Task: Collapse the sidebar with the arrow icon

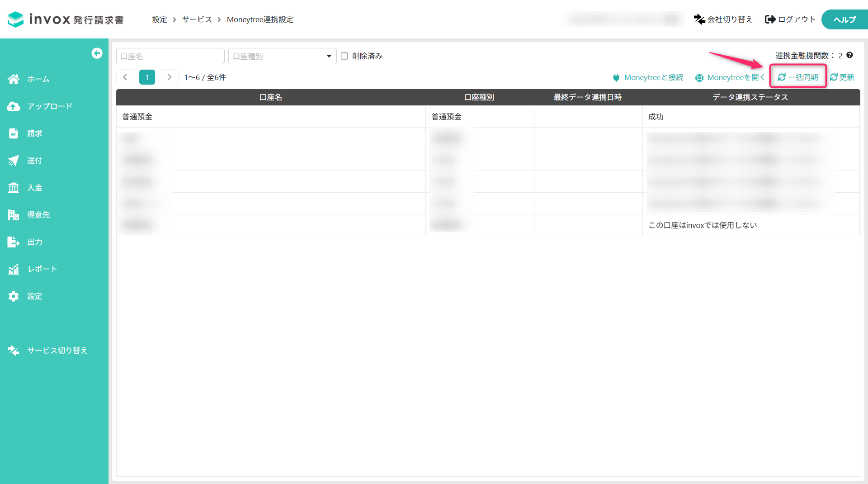Action: tap(97, 53)
